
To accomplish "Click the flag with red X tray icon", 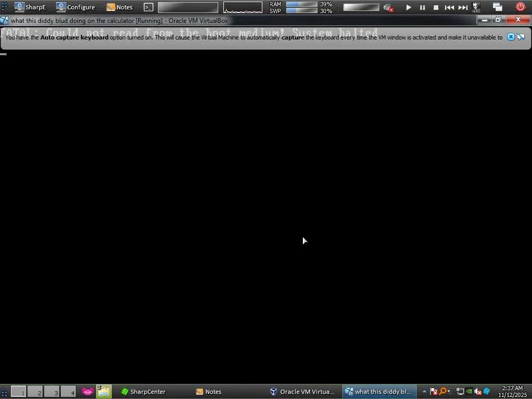I will coord(434,392).
